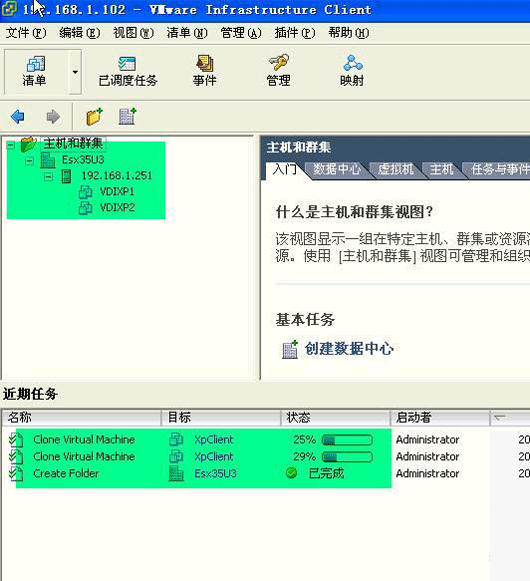
Task: Open the 事件 events view
Action: 205,72
